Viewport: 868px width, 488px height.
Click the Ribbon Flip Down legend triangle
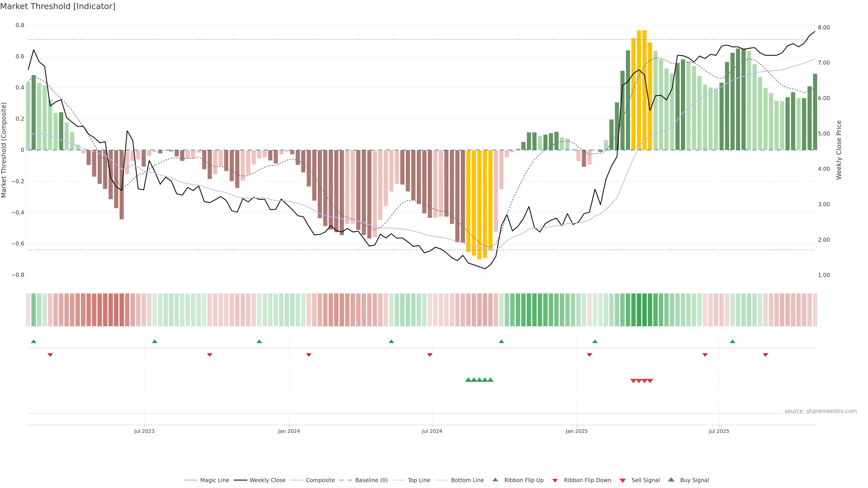pos(555,480)
